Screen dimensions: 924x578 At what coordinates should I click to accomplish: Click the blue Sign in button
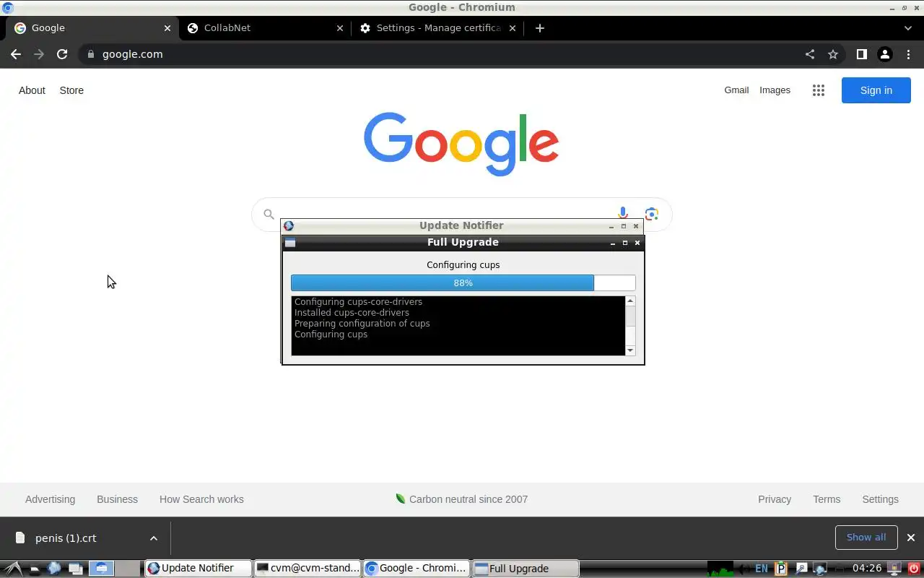(x=876, y=90)
